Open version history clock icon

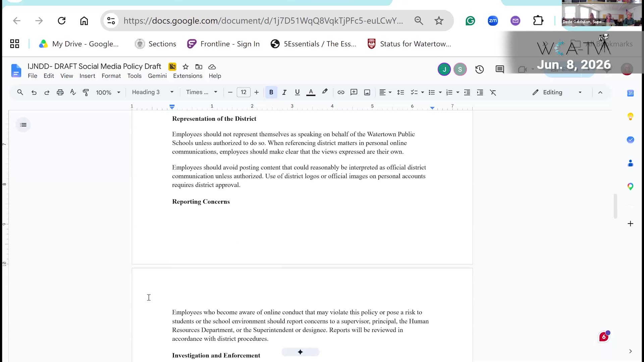coord(479,69)
